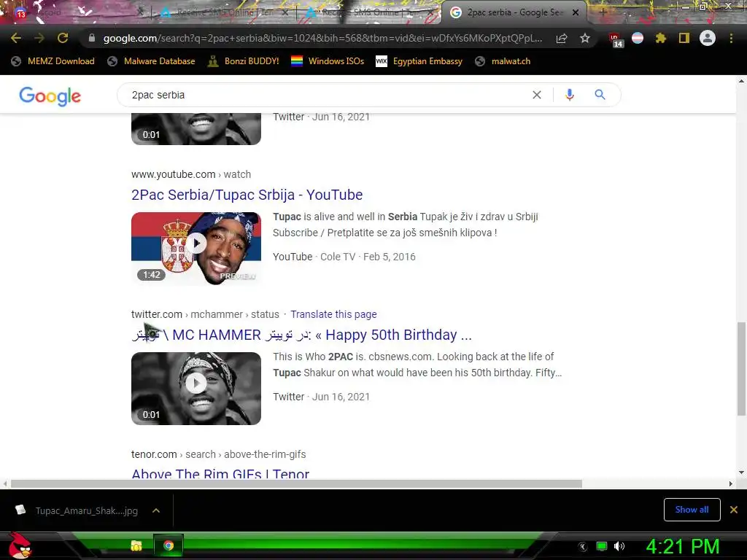Viewport: 747px width, 560px height.
Task: Play the lower 0:01 Twitter video thumbnail
Action: [196, 389]
